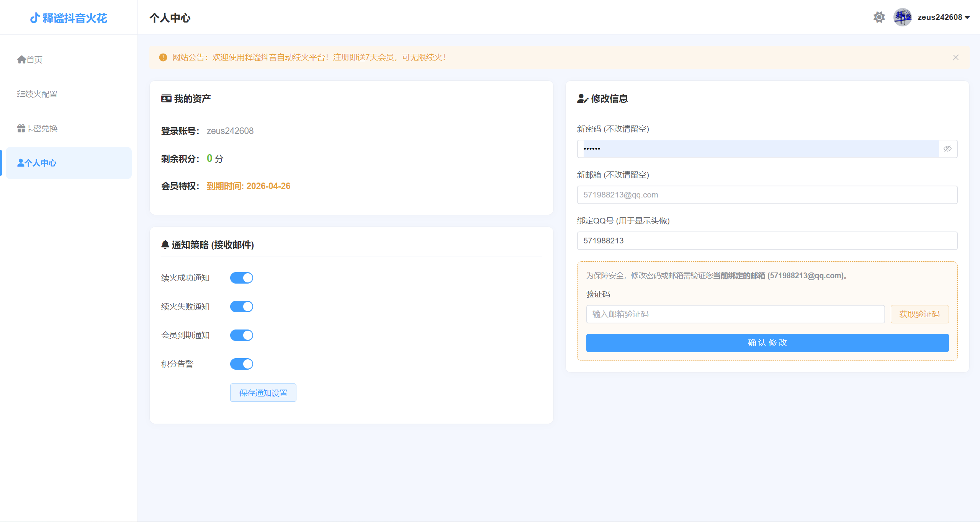Viewport: 980px width, 522px height.
Task: Disable 续火失败通知 switch
Action: [x=241, y=306]
